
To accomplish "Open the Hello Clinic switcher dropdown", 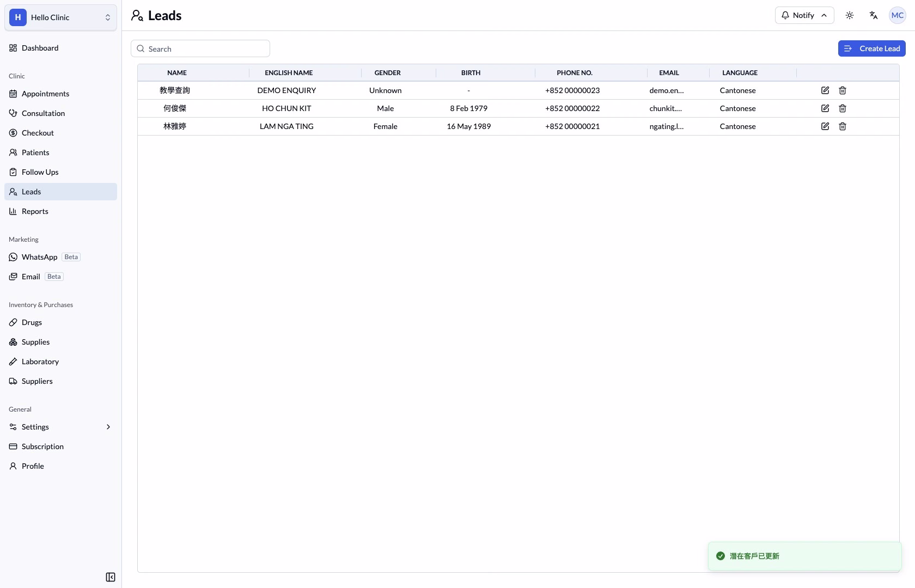I will 60,17.
